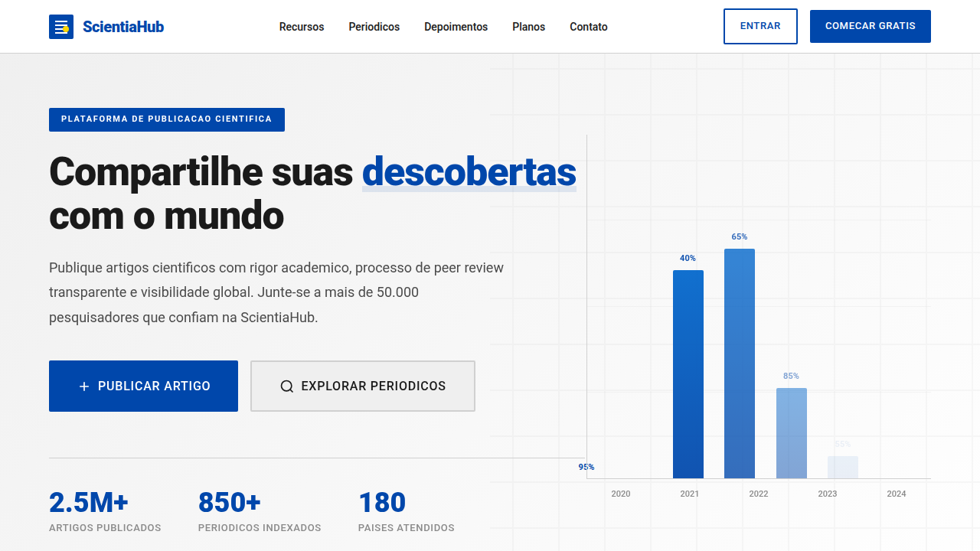Click the 2023 chart bar labeled 85%
980x551 pixels.
792,432
